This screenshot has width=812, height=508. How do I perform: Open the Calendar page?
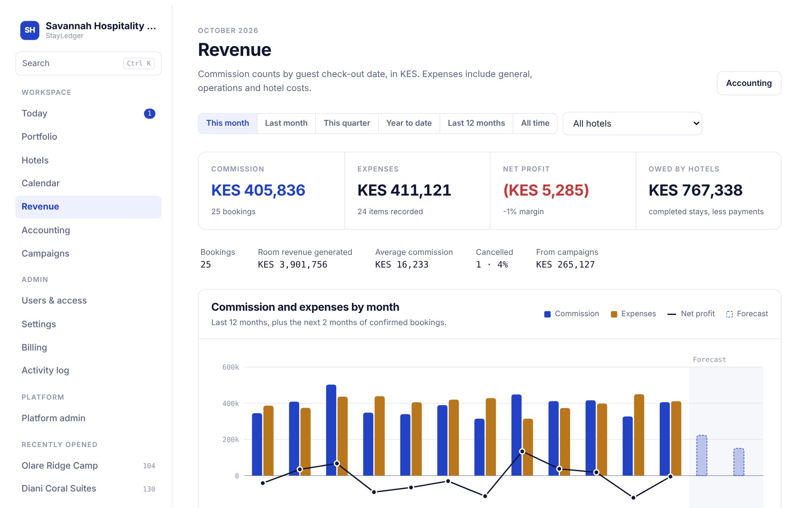pos(88,183)
